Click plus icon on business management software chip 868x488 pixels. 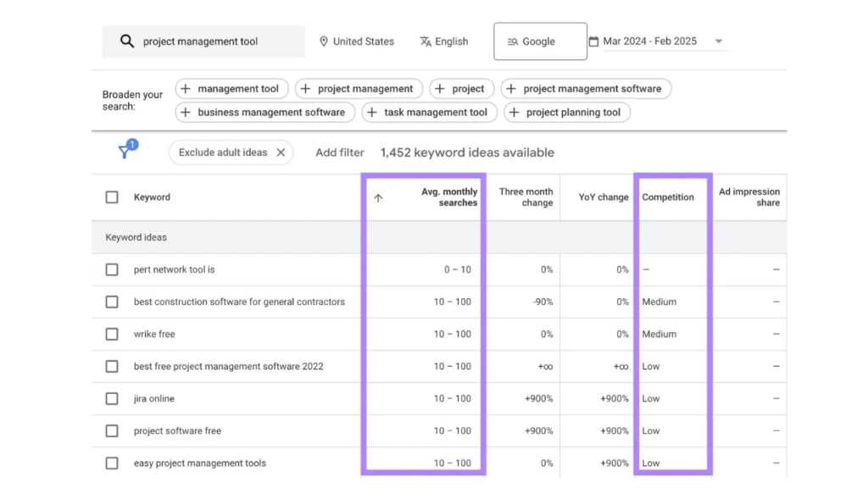pos(186,113)
